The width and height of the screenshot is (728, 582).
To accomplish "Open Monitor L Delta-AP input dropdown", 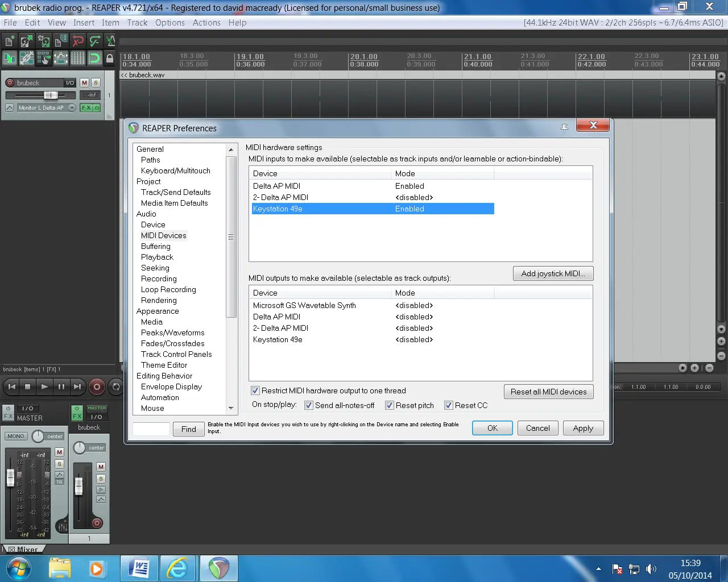I will (x=72, y=107).
